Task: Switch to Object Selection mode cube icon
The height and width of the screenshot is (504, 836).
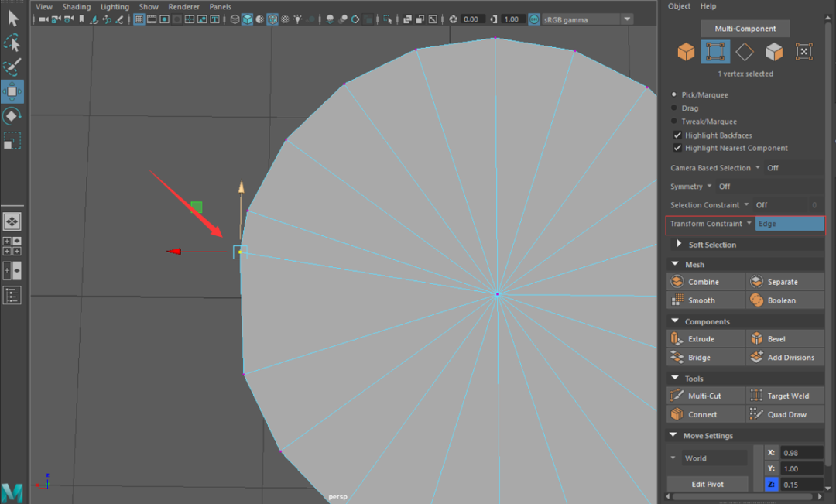Action: click(686, 52)
